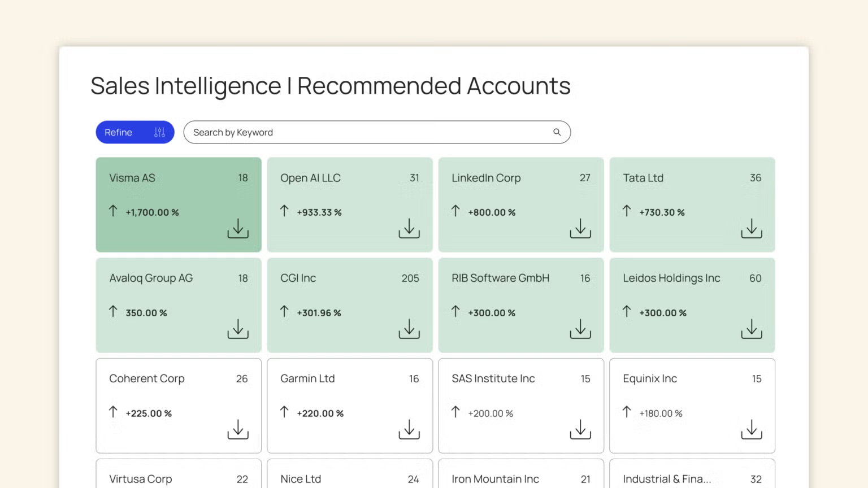Click the +225.00 % growth value

tap(149, 413)
